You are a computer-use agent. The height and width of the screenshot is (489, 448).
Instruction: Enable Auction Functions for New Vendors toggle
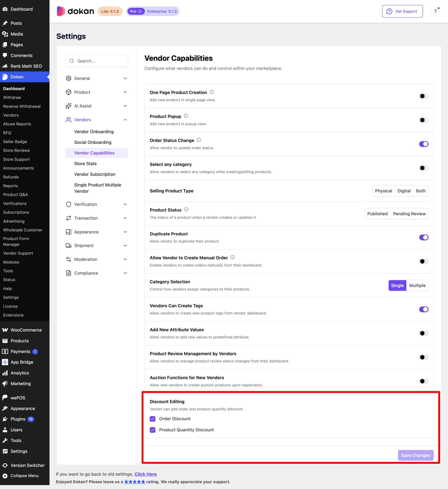424,381
